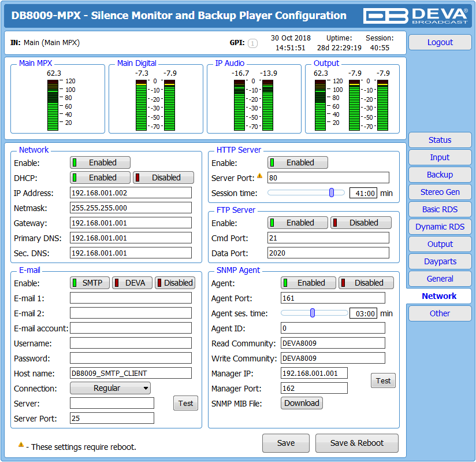
Task: Click the Server Port reboot warning icon
Action: tap(260, 176)
